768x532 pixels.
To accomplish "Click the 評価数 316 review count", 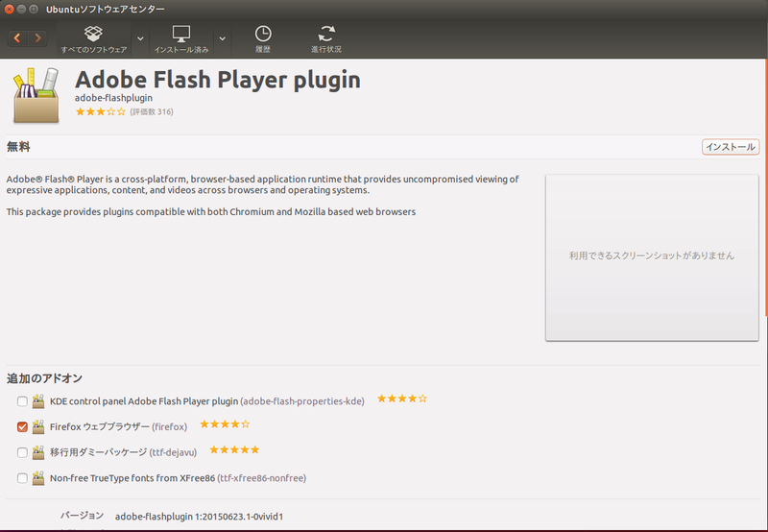I will pos(152,111).
